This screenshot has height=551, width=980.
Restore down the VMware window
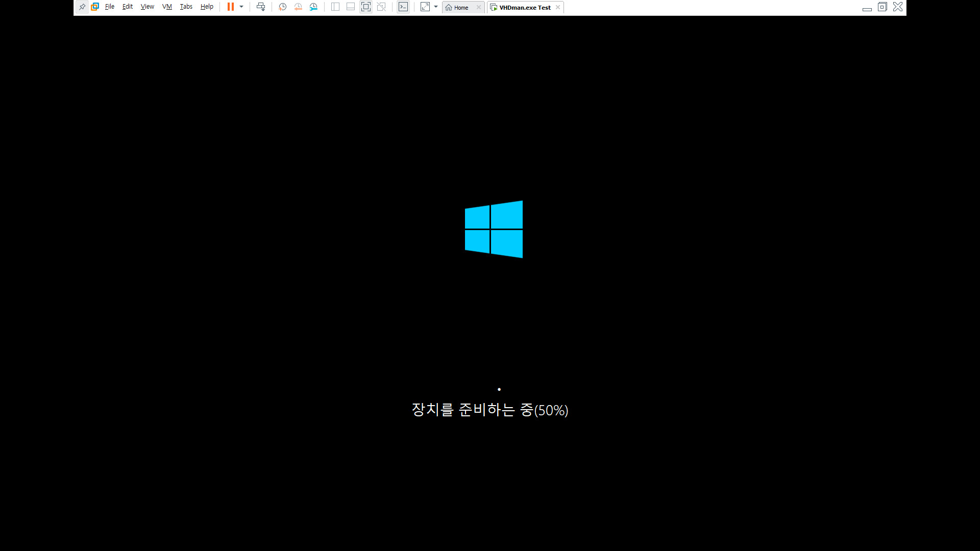click(x=883, y=7)
